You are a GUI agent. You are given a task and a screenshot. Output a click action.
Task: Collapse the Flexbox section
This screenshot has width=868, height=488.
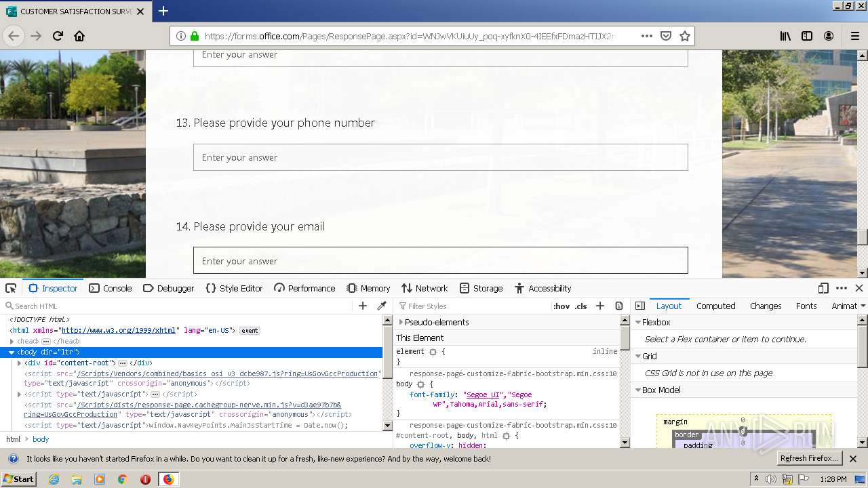click(638, 323)
